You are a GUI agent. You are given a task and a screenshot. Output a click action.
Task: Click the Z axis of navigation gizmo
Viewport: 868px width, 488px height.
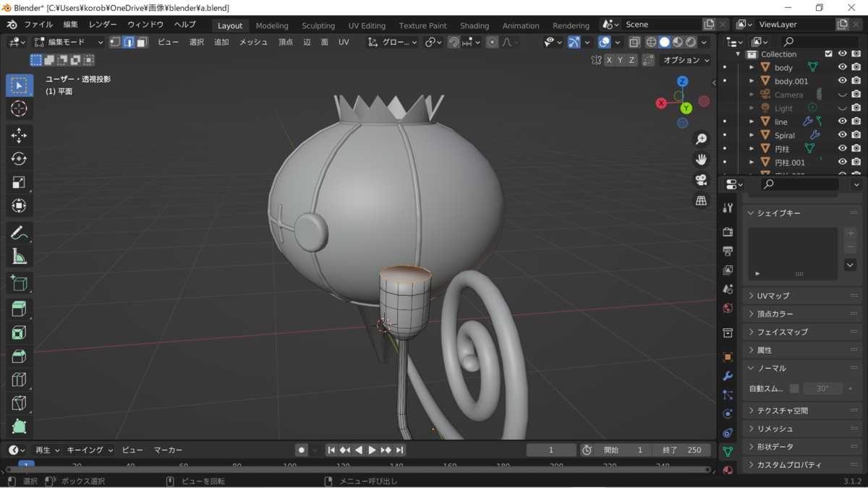[x=682, y=82]
